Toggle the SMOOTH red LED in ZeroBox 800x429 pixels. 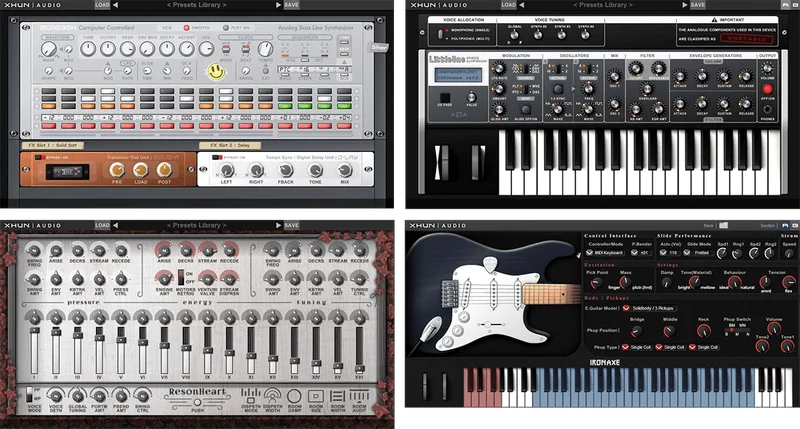(186, 28)
